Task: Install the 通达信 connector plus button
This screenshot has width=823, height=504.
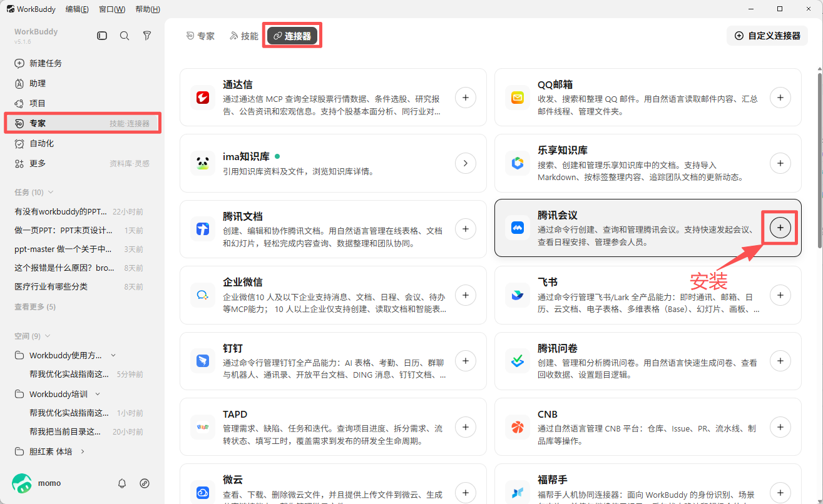Action: [465, 98]
